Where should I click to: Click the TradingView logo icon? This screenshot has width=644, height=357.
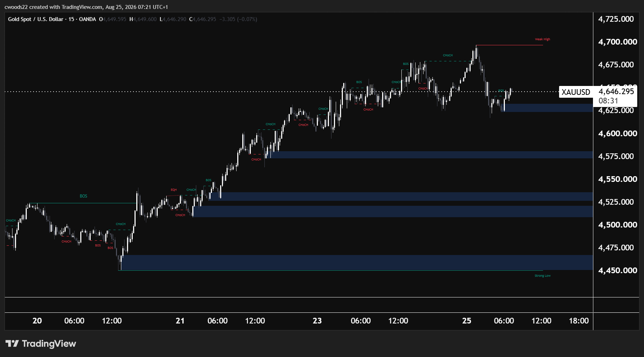(x=12, y=343)
